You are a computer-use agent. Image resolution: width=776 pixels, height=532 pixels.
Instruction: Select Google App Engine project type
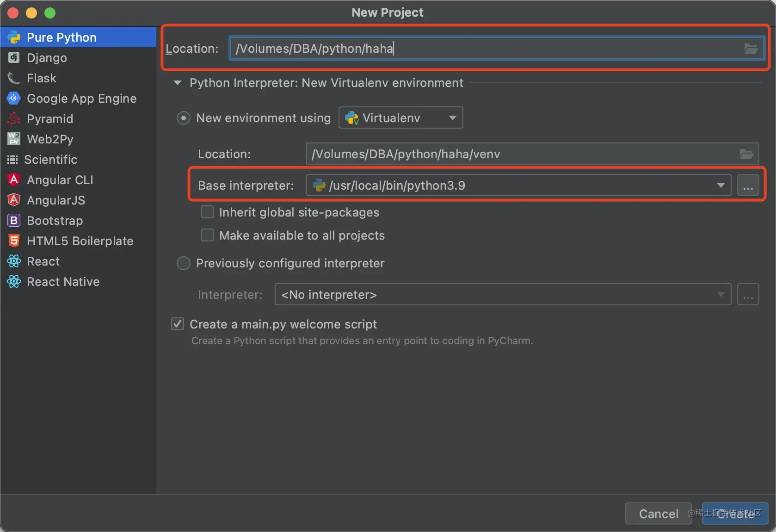(x=78, y=99)
